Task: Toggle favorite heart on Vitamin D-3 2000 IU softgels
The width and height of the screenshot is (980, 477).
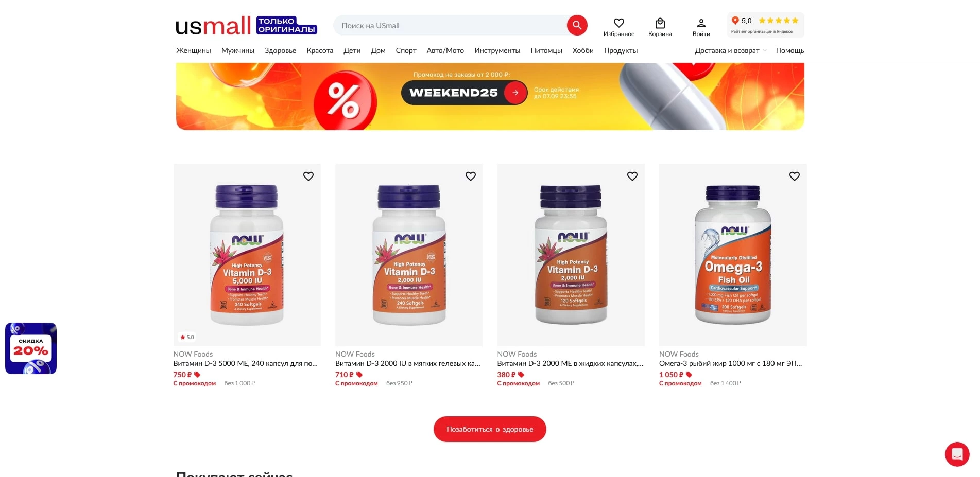Action: [x=470, y=176]
